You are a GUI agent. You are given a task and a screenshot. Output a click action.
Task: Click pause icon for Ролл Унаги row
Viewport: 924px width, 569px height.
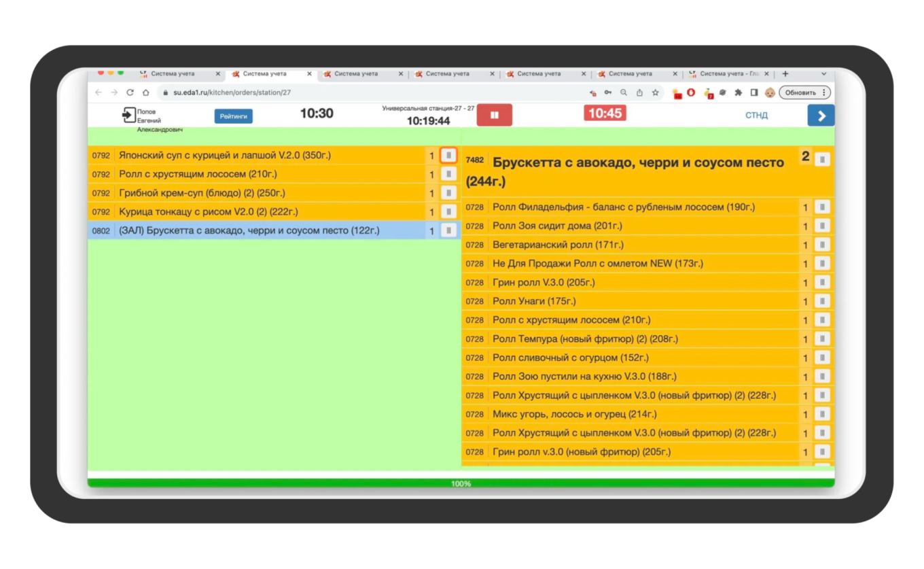822,301
